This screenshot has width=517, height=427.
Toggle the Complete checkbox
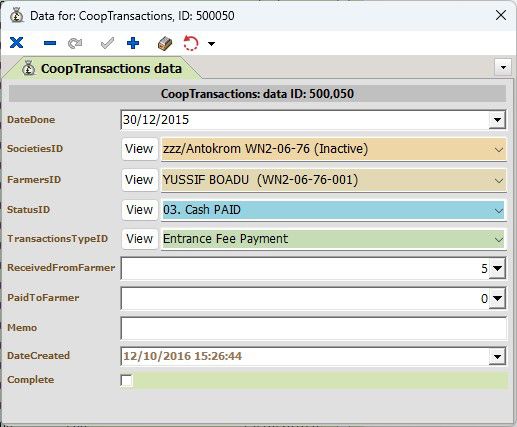coord(127,380)
